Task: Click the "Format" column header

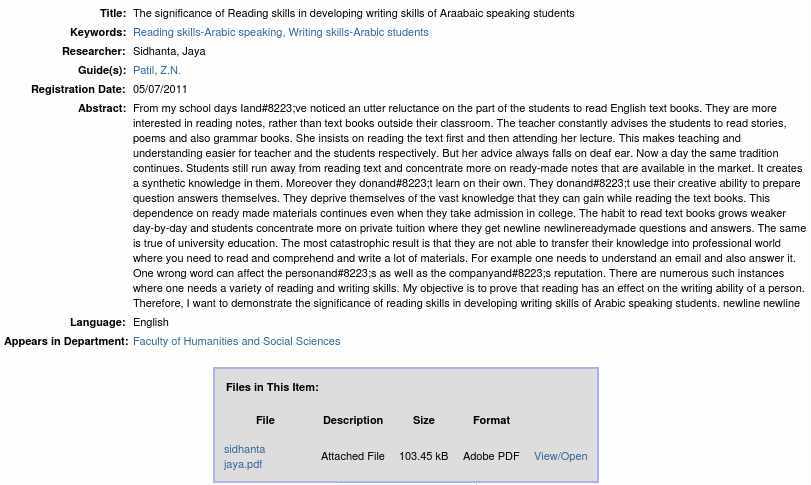Action: 491,420
